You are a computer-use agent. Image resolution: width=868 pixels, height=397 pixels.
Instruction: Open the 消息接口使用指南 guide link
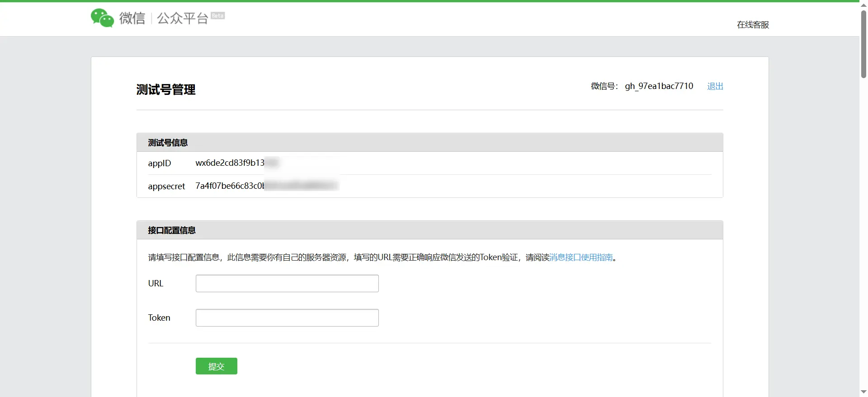click(x=581, y=257)
